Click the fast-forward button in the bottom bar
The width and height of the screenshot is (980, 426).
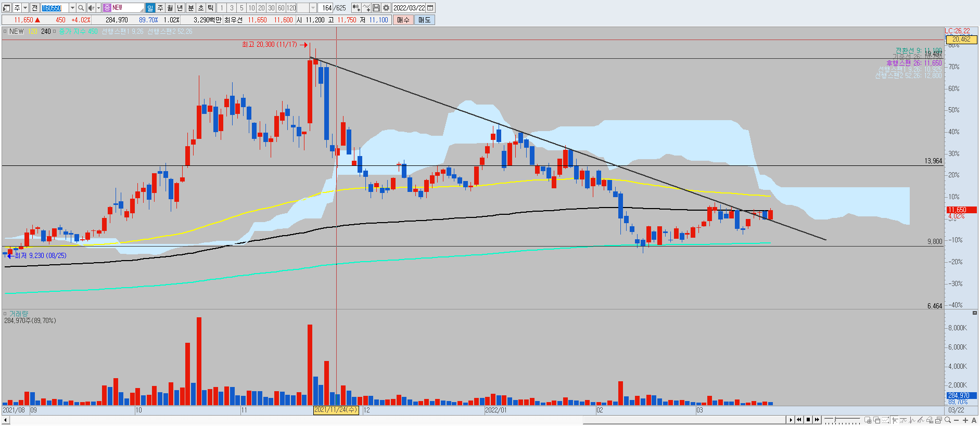click(817, 420)
